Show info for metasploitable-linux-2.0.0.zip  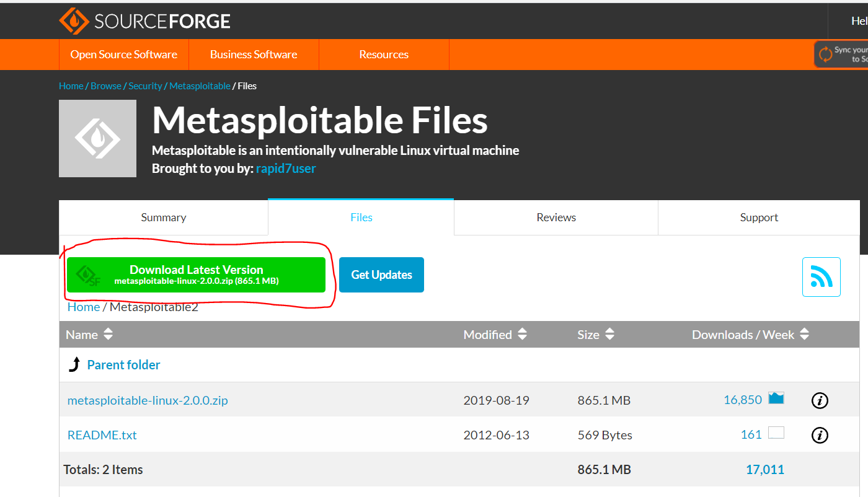[820, 400]
